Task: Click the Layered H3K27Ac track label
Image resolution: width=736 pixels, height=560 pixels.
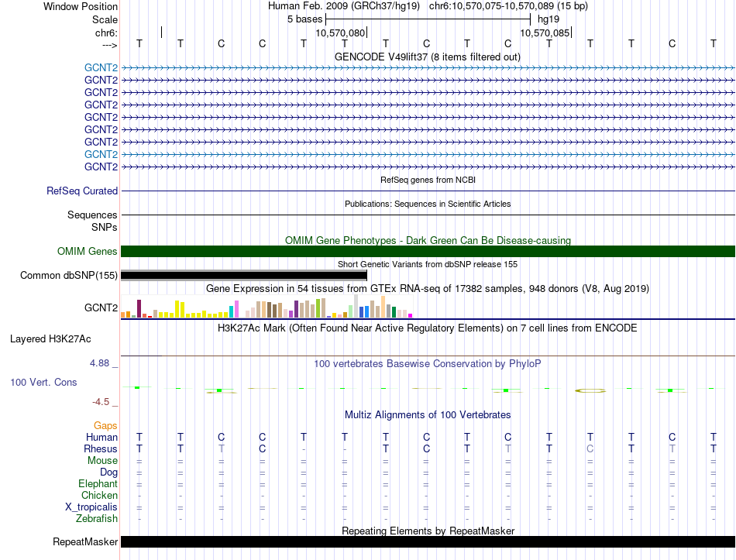Action: pyautogui.click(x=50, y=339)
